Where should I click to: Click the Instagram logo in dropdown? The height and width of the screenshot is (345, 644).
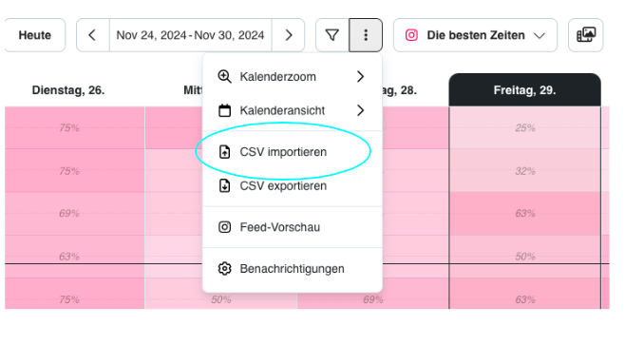[411, 35]
